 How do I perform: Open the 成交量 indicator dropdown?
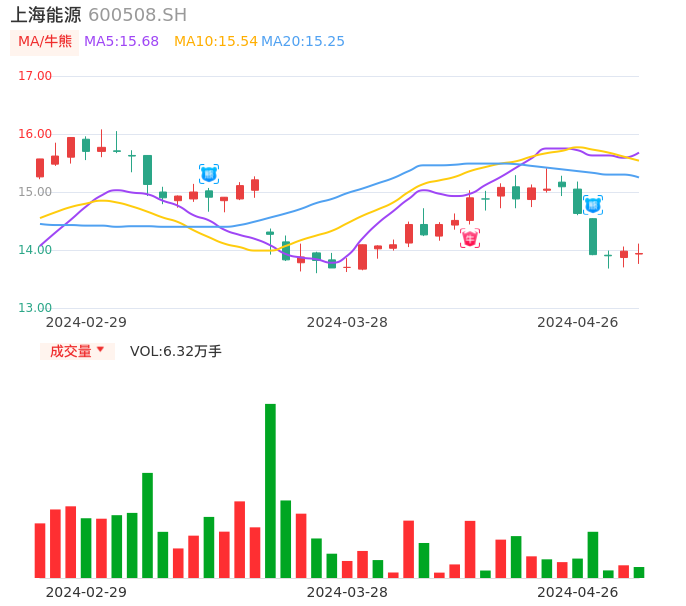pos(77,351)
